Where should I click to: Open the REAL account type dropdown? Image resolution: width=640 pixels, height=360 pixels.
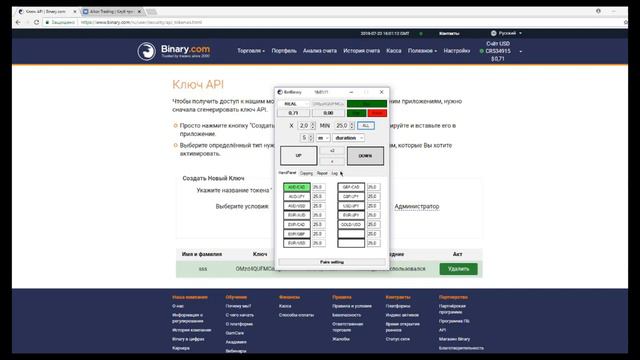point(293,104)
